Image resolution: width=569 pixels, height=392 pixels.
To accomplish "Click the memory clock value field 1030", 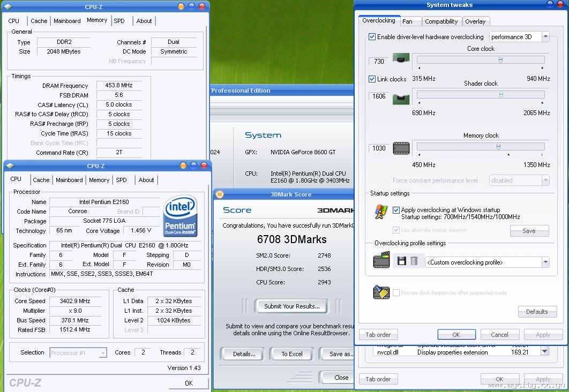I will click(x=378, y=148).
